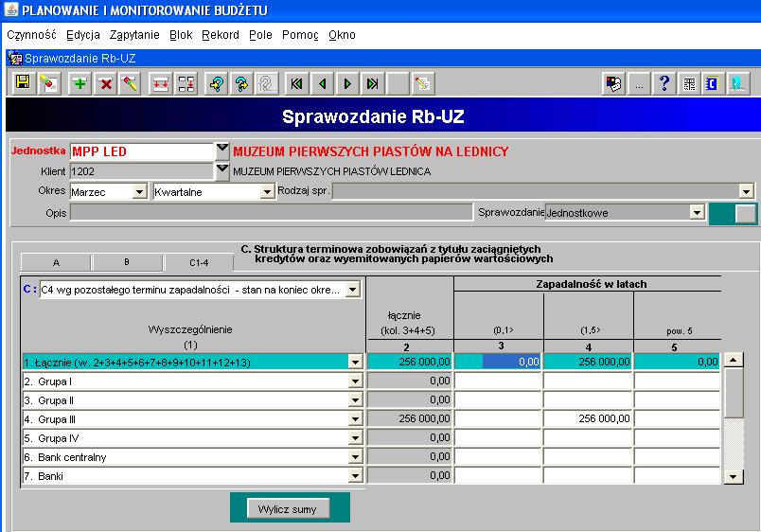761x532 pixels.
Task: Go to first record icon
Action: [x=296, y=83]
